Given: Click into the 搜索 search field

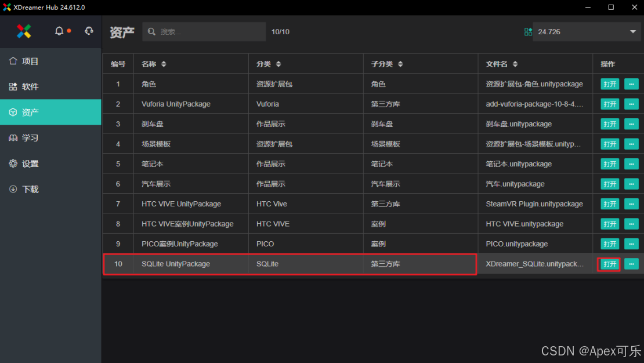Looking at the screenshot, I should 204,32.
